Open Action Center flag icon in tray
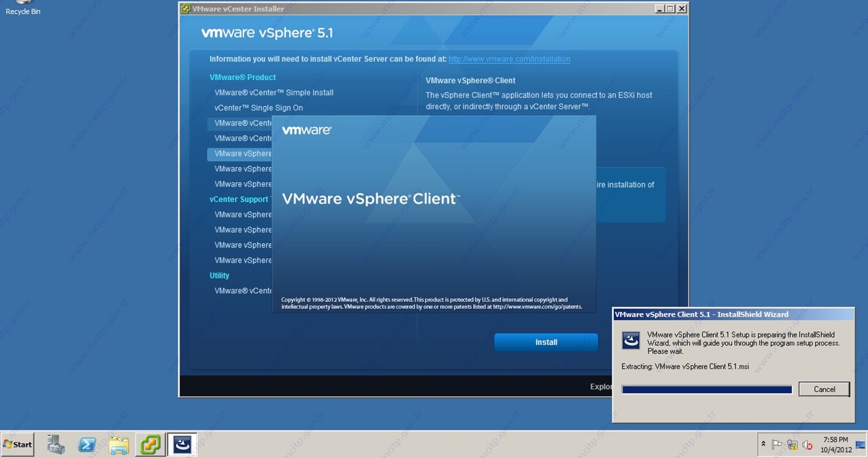The height and width of the screenshot is (458, 868). point(777,445)
